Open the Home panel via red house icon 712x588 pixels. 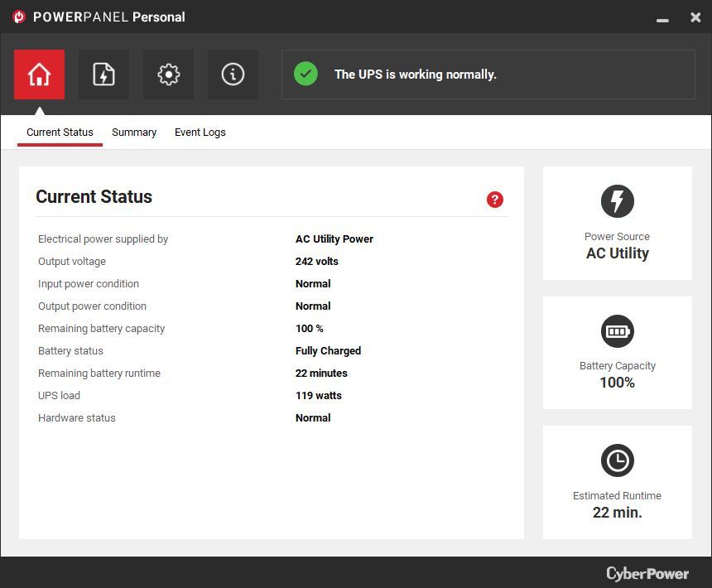(39, 74)
